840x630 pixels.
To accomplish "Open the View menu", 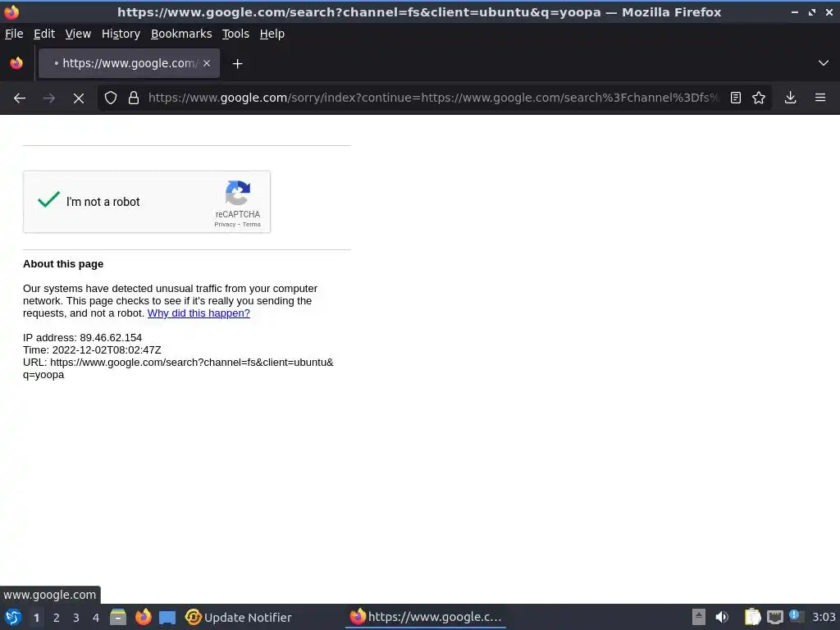I will pyautogui.click(x=78, y=34).
